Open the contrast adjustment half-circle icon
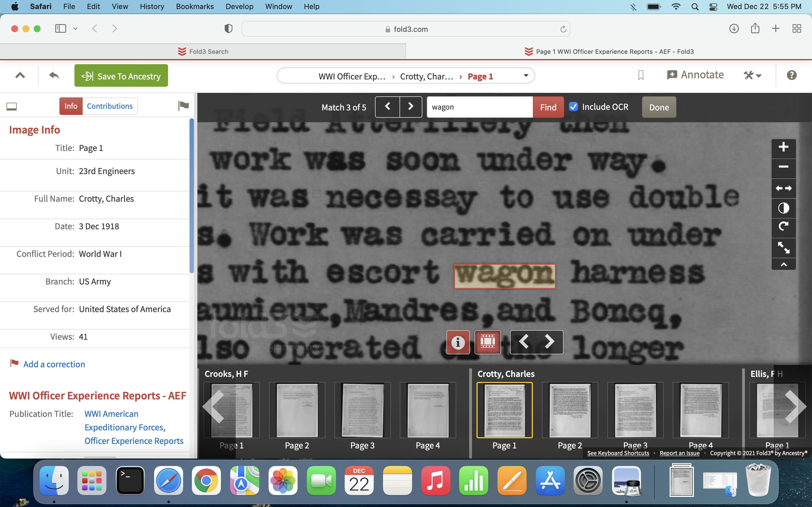 [783, 208]
